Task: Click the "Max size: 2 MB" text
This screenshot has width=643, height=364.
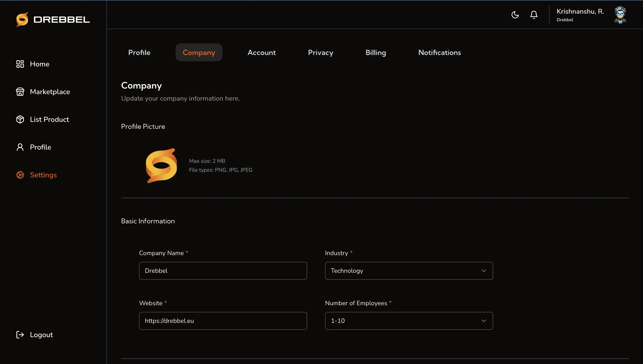Action: (207, 161)
